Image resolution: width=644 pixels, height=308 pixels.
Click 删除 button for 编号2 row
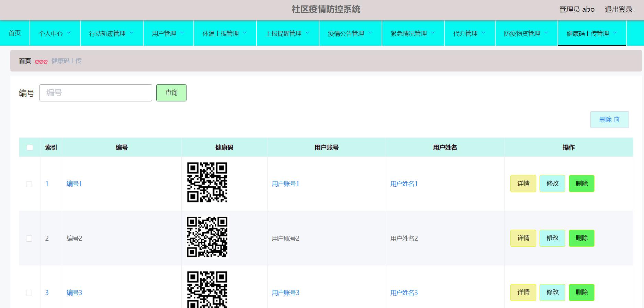(x=581, y=238)
